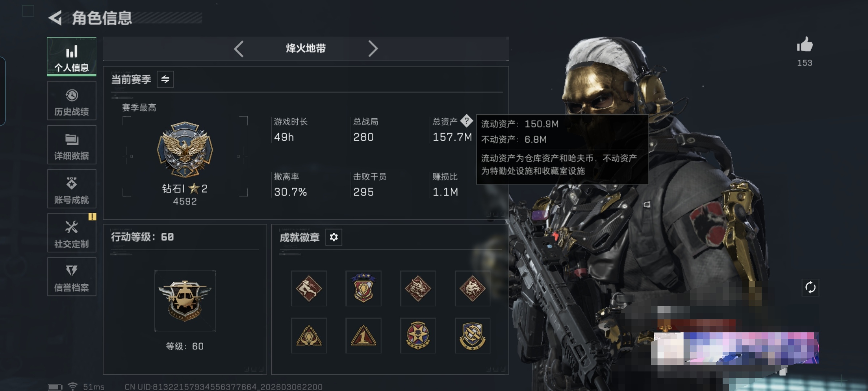Screen dimensions: 868x391
Task: Go back using the arrow beside 角色信息
Action: pyautogui.click(x=56, y=18)
